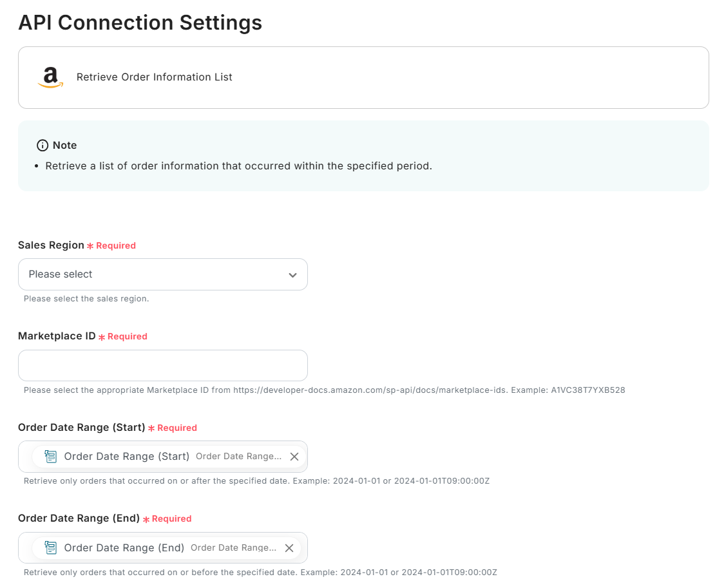Remove the Order Date Range (Start) chip

[294, 457]
